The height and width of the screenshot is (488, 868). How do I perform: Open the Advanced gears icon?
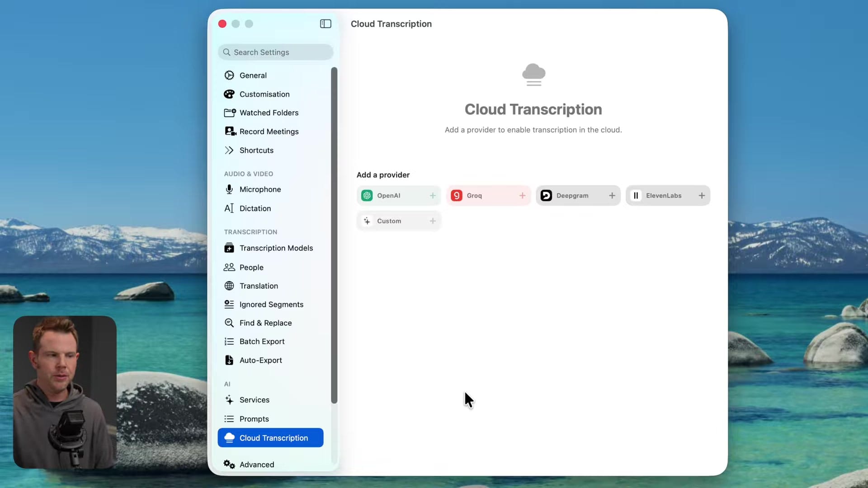(x=229, y=465)
